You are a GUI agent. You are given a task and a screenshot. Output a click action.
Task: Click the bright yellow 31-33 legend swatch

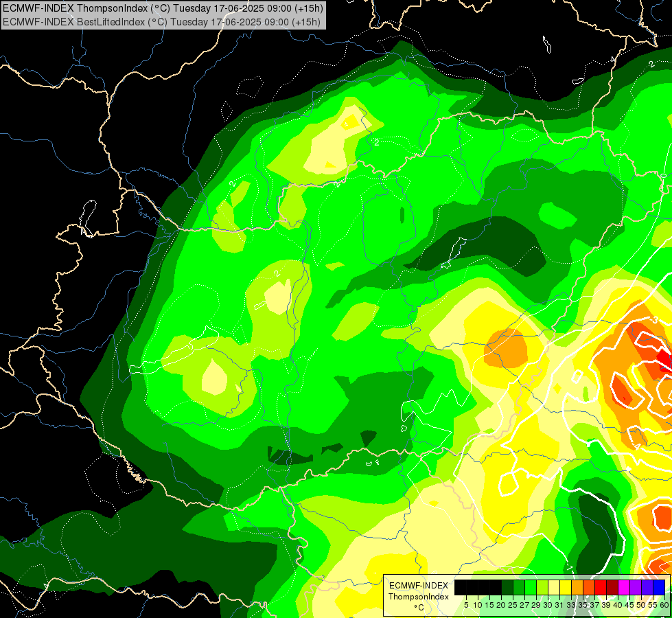click(566, 587)
